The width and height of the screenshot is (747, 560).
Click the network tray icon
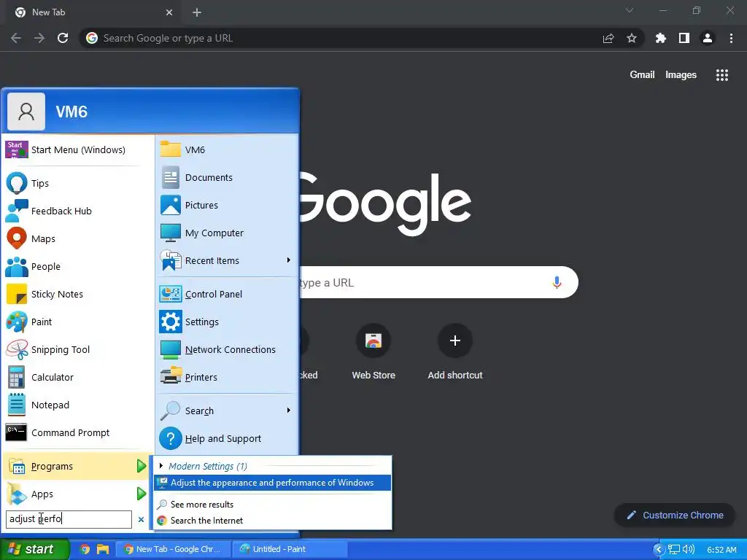tap(673, 550)
